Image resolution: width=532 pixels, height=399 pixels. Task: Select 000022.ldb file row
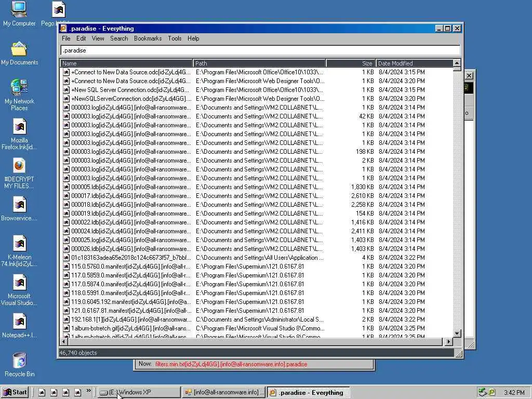pyautogui.click(x=257, y=222)
